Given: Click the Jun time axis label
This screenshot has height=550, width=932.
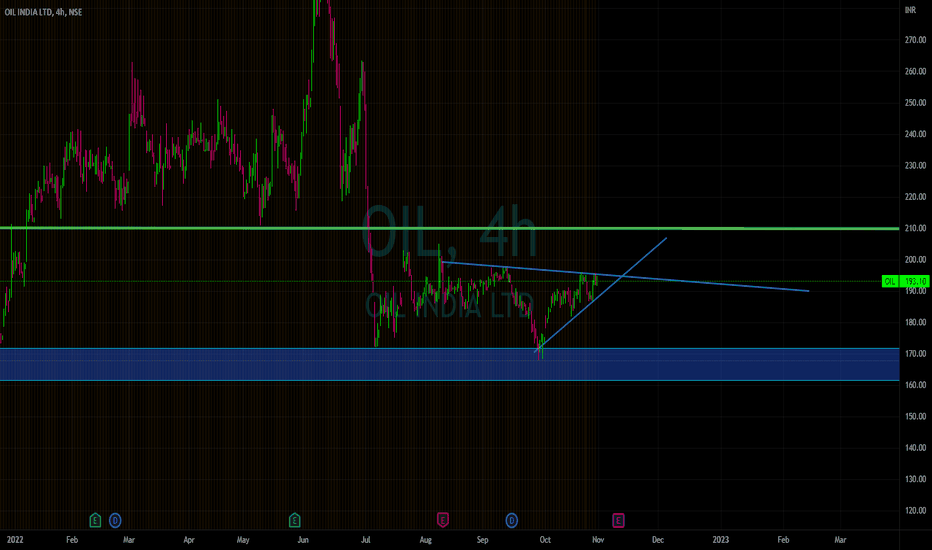Looking at the screenshot, I should point(303,540).
